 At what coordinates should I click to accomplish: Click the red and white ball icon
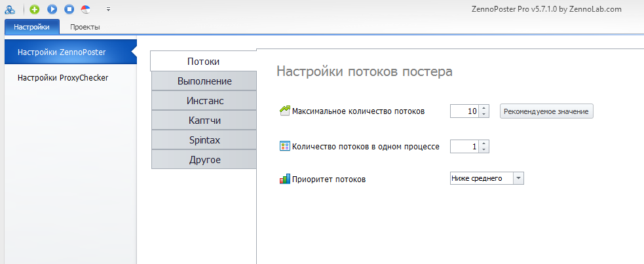click(86, 9)
